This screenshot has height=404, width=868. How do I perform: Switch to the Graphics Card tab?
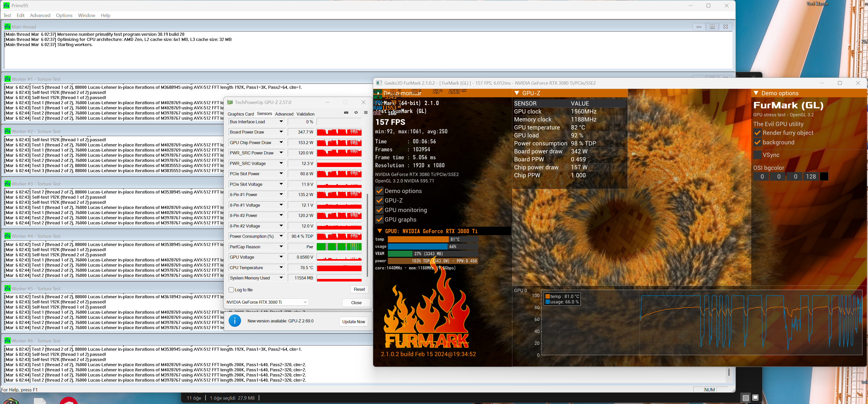[x=240, y=114]
